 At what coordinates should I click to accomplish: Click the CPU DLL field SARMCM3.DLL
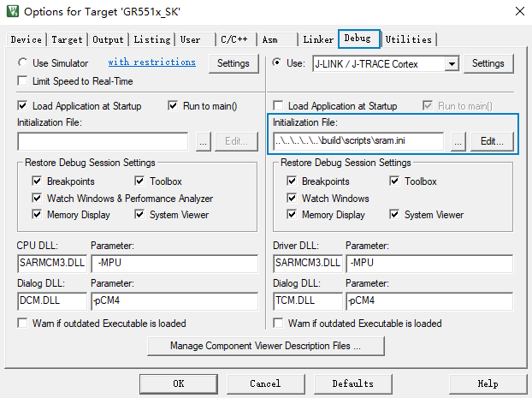click(x=52, y=264)
